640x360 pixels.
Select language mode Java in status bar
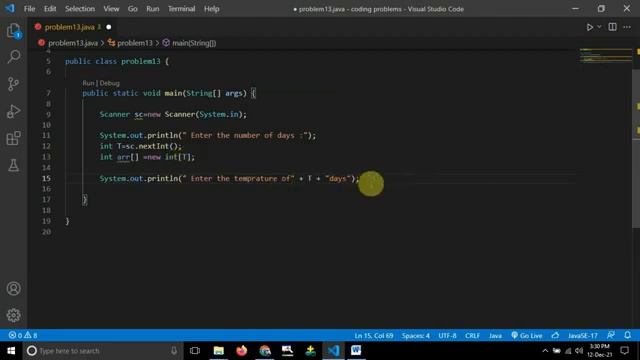tap(495, 335)
